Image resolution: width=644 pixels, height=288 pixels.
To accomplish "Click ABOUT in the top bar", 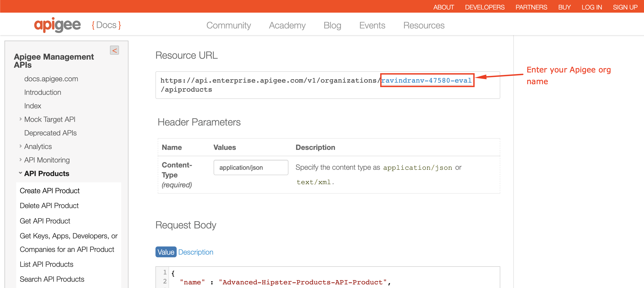I will coord(443,7).
